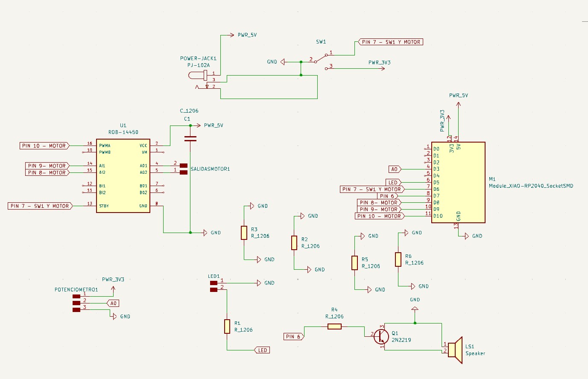Click the 'LED1' reference text
The image size is (588, 379).
pos(214,276)
